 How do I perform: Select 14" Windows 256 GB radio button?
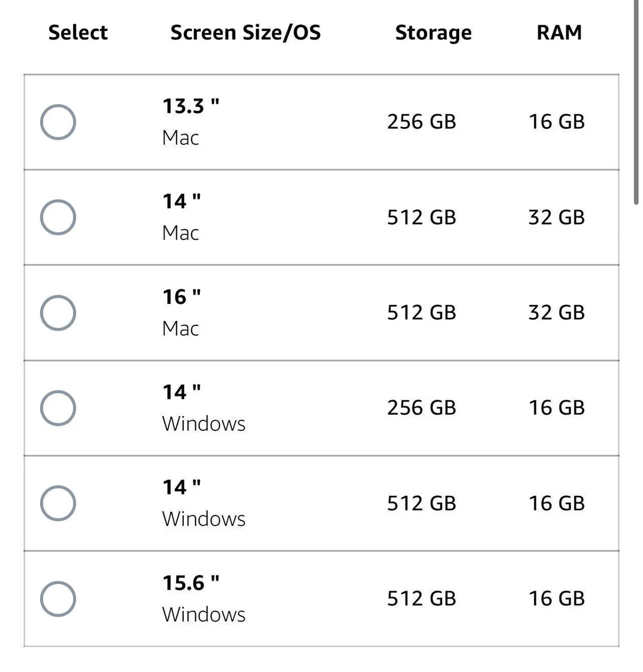(x=58, y=408)
